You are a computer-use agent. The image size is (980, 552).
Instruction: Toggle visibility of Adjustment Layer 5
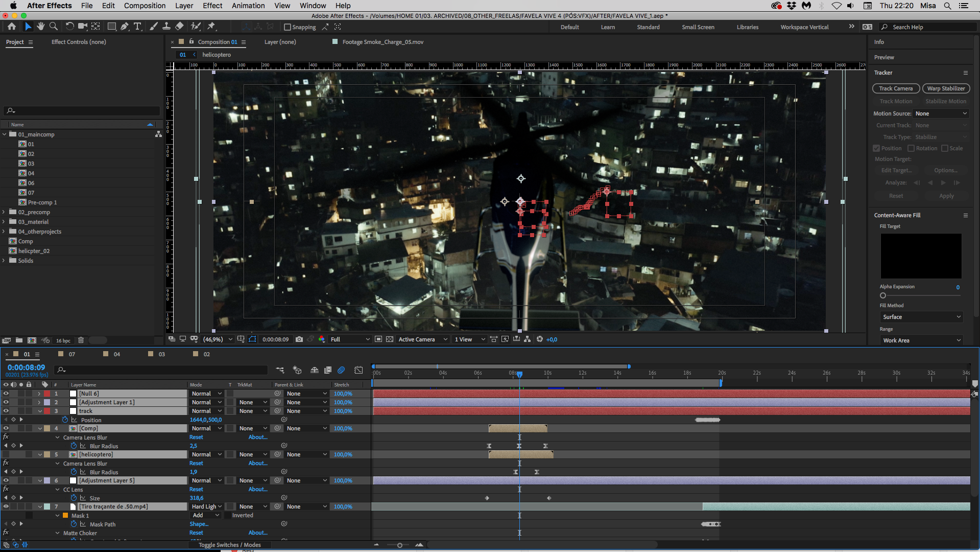pyautogui.click(x=6, y=480)
